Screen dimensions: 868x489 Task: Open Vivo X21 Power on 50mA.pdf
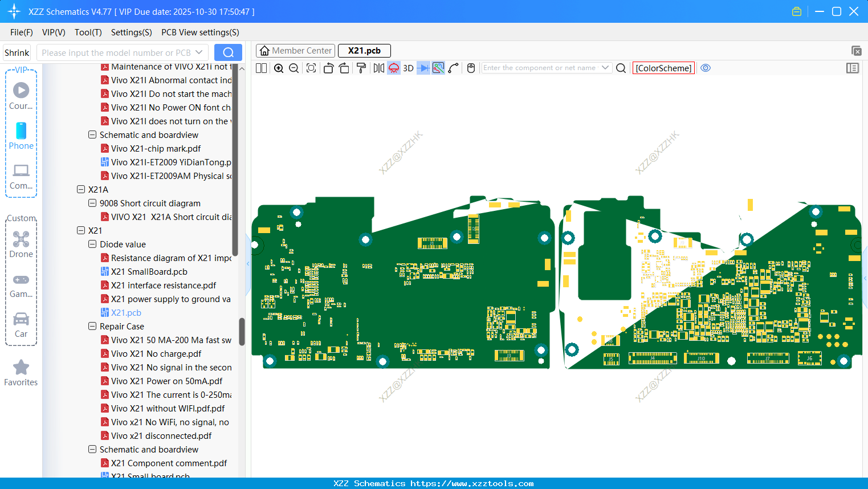click(x=167, y=381)
